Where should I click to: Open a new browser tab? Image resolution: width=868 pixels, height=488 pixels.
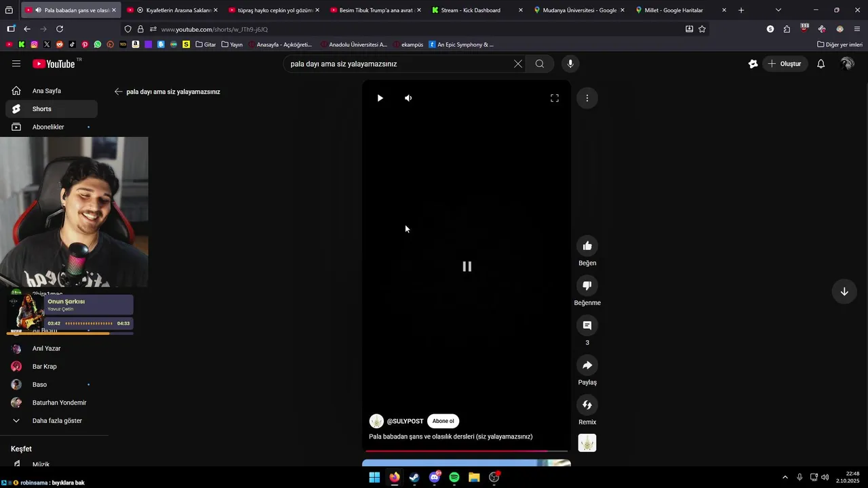[x=741, y=10]
